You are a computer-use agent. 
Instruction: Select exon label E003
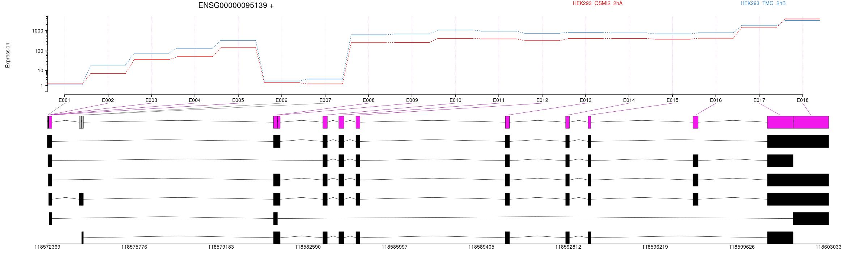point(151,100)
